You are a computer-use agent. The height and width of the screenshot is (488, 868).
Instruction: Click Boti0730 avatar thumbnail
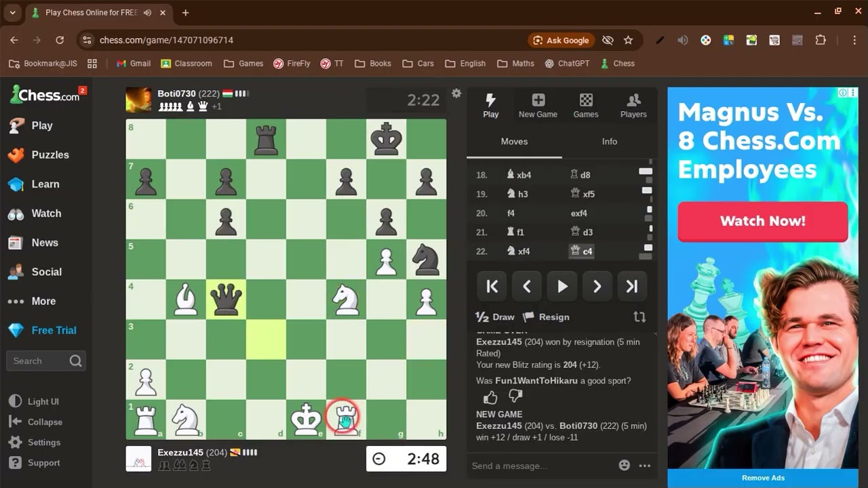tap(138, 99)
